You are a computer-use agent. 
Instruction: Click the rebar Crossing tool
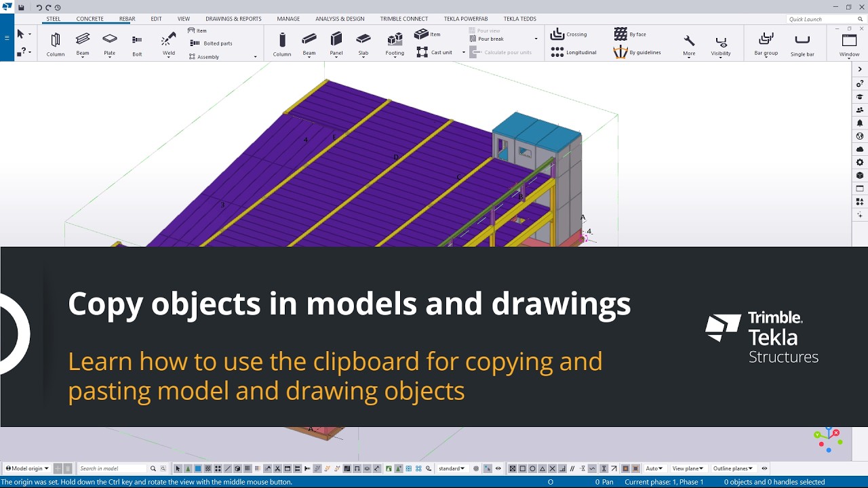(x=569, y=34)
